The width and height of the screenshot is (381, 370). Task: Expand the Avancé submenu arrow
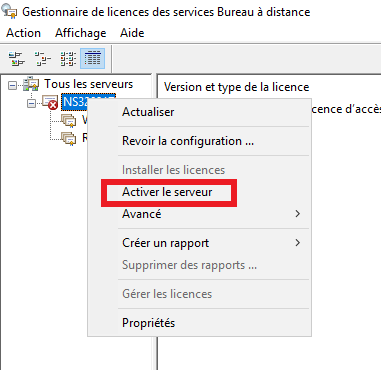[x=298, y=214]
